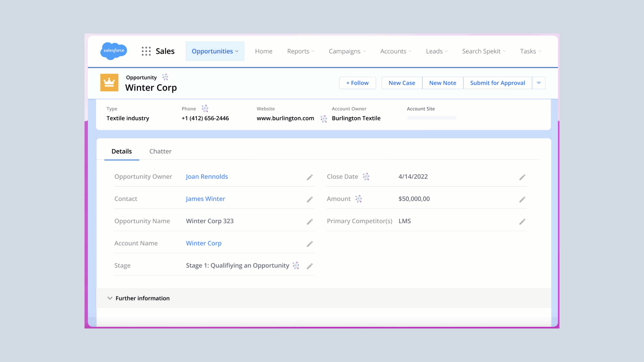Open more actions dropdown beside Submit for Approval
This screenshot has height=362, width=644.
pyautogui.click(x=539, y=83)
